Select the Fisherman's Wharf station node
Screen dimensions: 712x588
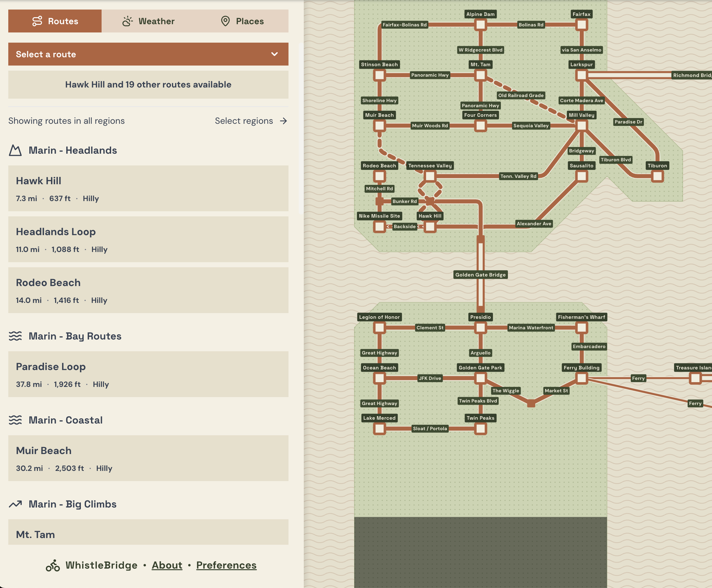tap(582, 327)
